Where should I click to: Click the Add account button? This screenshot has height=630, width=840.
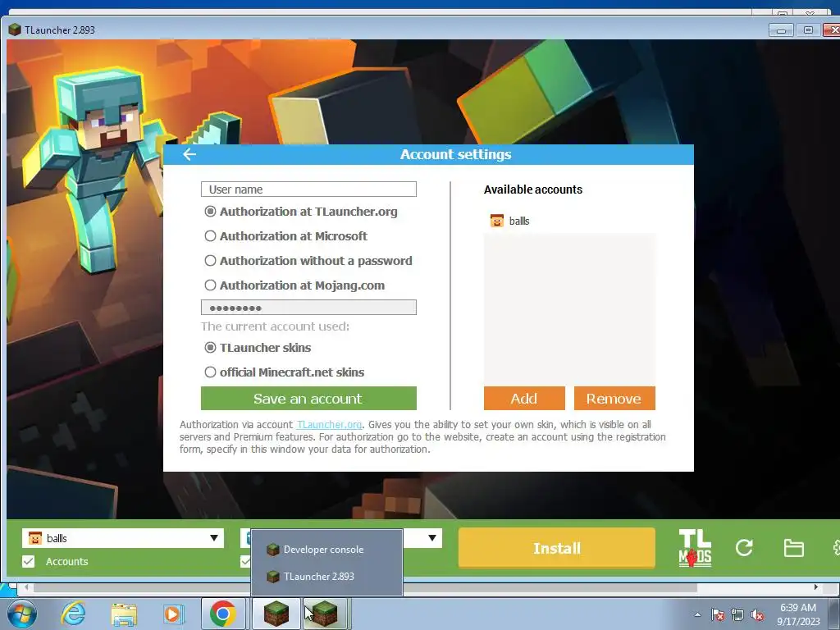(x=524, y=399)
